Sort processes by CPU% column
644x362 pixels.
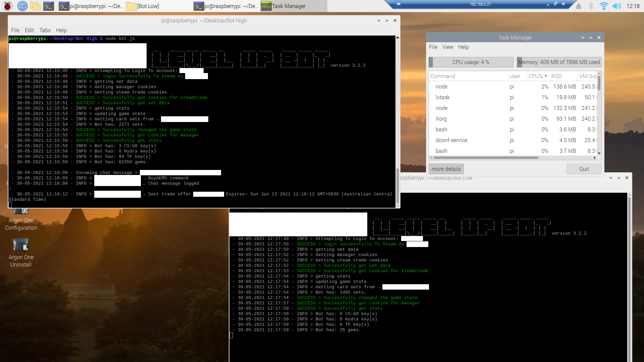click(538, 76)
